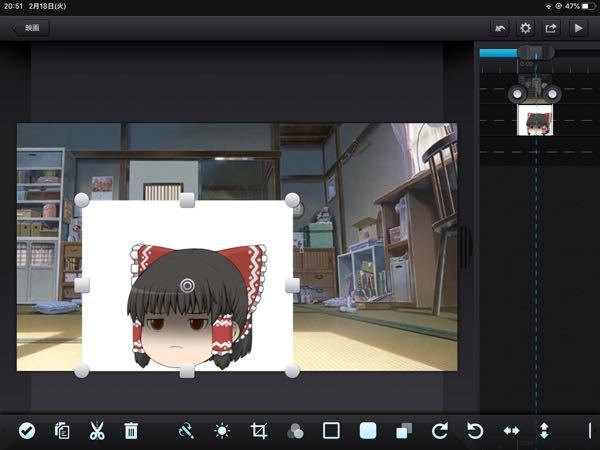Viewport: 600px width, 450px height.
Task: Flip the image horizontally
Action: pyautogui.click(x=511, y=431)
